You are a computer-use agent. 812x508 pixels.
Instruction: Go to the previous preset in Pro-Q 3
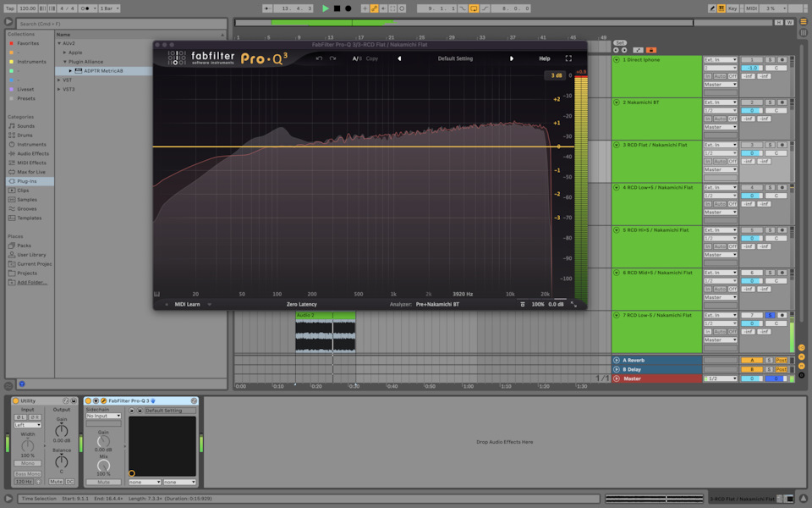399,58
